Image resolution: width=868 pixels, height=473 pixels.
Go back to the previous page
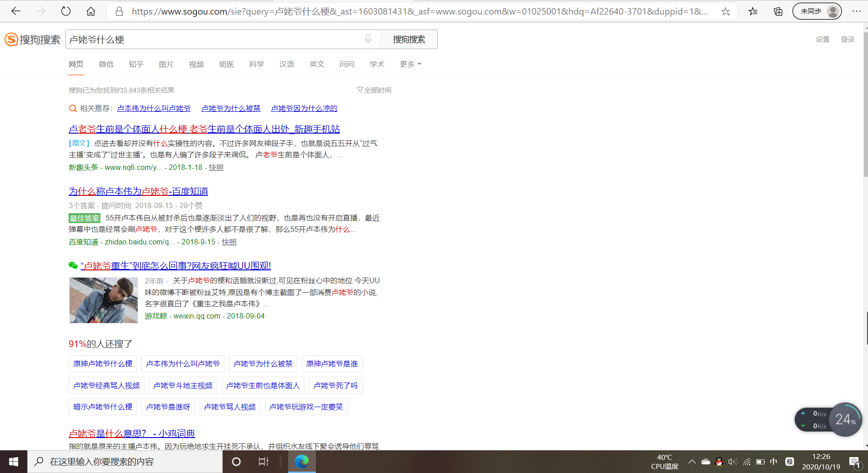(x=16, y=11)
